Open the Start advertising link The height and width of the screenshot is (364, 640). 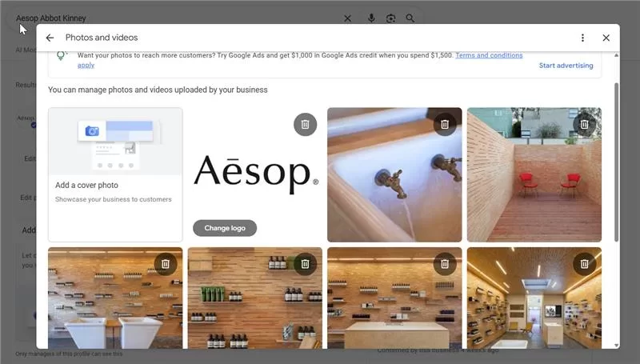(x=566, y=66)
